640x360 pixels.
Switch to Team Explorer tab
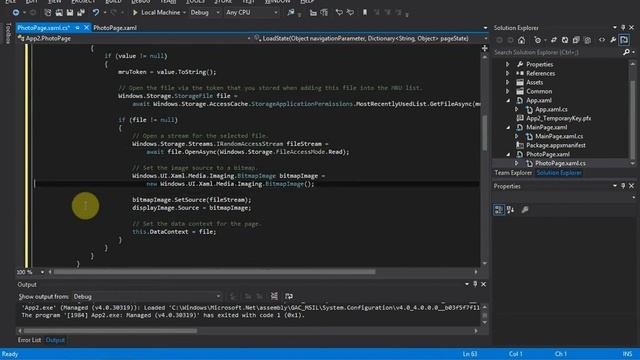tap(513, 173)
